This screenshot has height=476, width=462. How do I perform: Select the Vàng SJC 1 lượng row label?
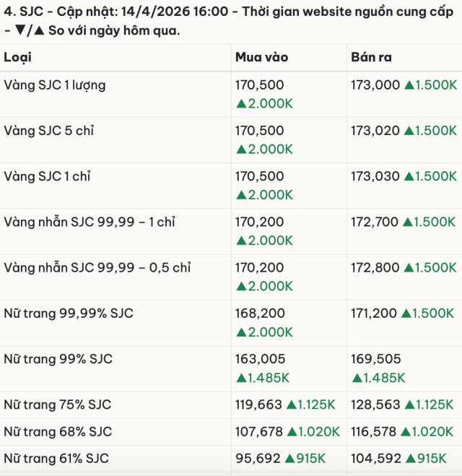click(55, 85)
